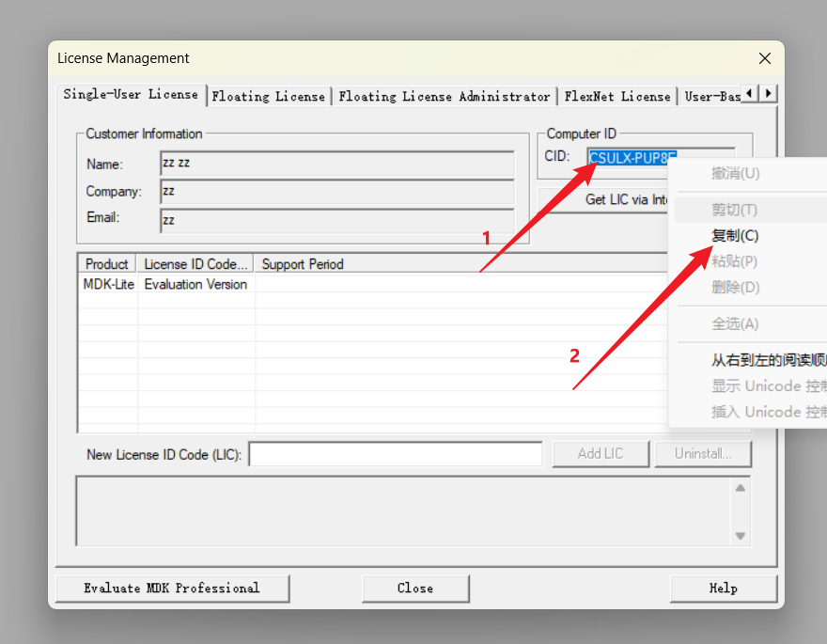Image resolution: width=827 pixels, height=644 pixels.
Task: Sort by the Product column header
Action: coord(107,264)
